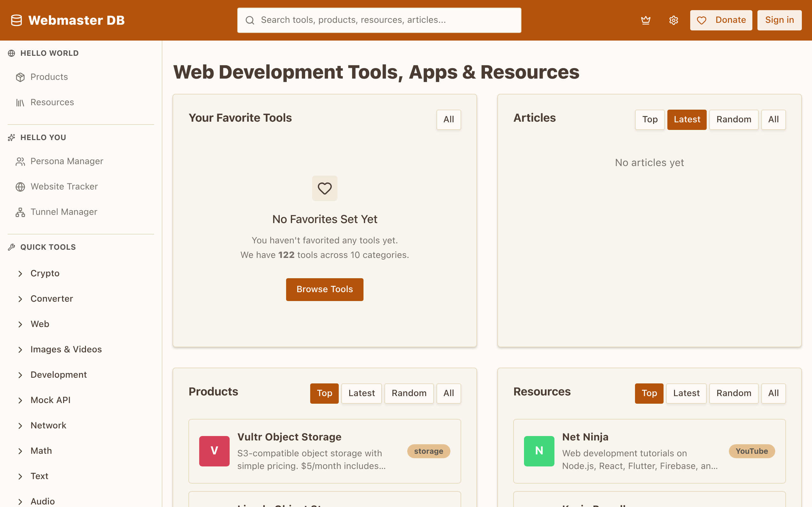Image resolution: width=812 pixels, height=507 pixels.
Task: Select All tab in Resources panel
Action: point(773,393)
